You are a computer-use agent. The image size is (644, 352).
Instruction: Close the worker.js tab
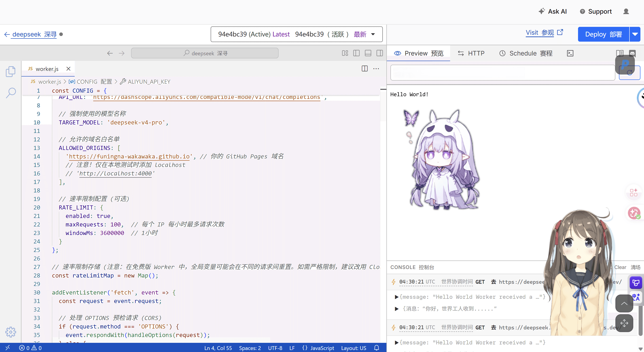coord(68,68)
